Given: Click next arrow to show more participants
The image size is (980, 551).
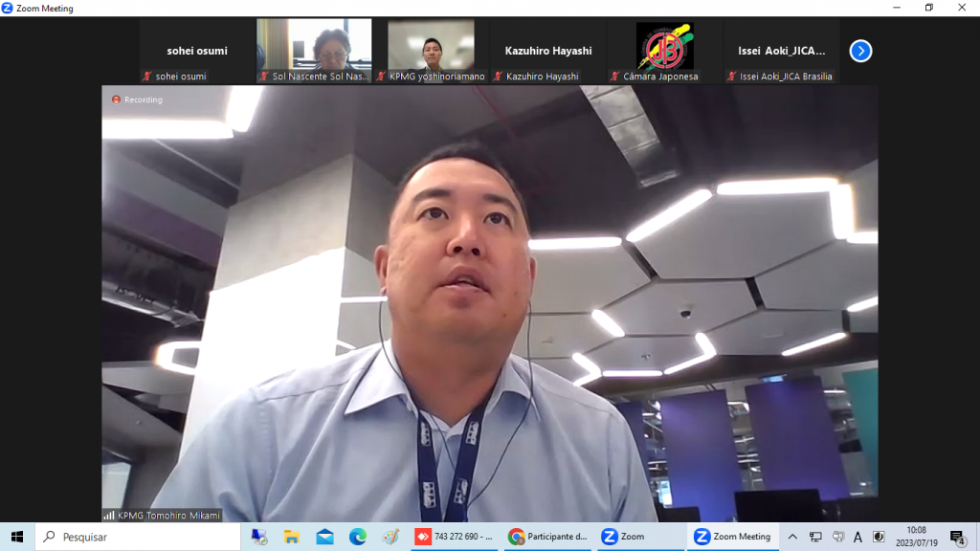Looking at the screenshot, I should [x=860, y=51].
